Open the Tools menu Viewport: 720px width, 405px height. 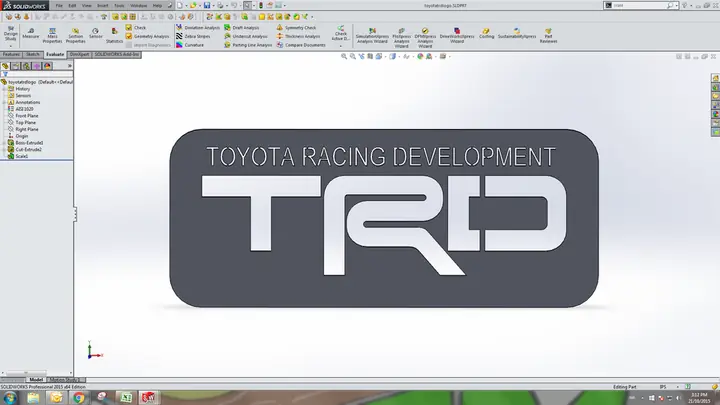(119, 6)
